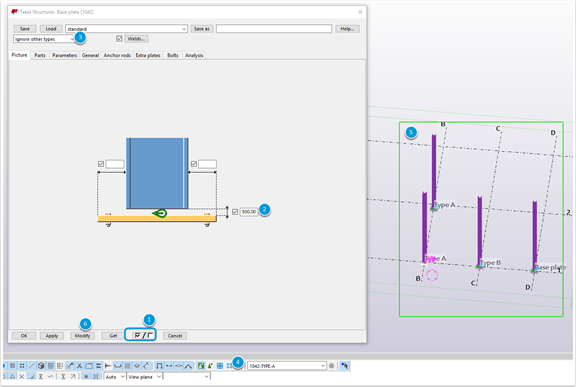The width and height of the screenshot is (576, 387).
Task: Click the Modify button
Action: point(82,336)
